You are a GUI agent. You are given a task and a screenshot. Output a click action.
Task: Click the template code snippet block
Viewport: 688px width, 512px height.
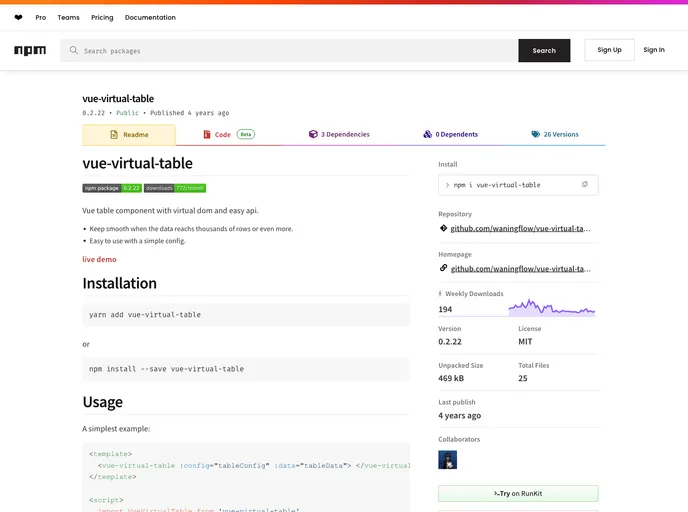(246, 477)
